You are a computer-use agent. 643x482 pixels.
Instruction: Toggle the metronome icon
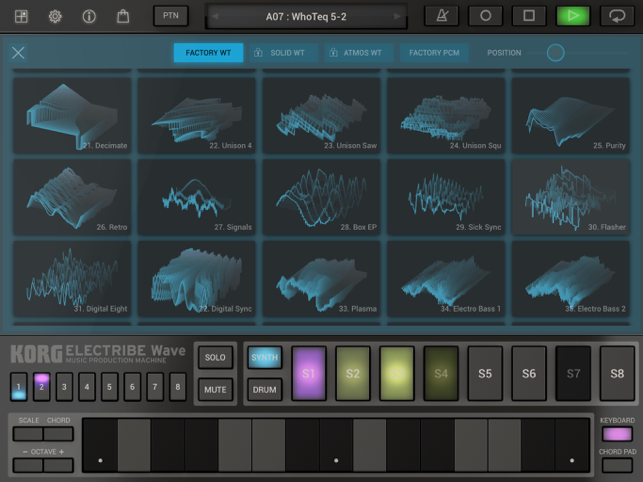441,16
